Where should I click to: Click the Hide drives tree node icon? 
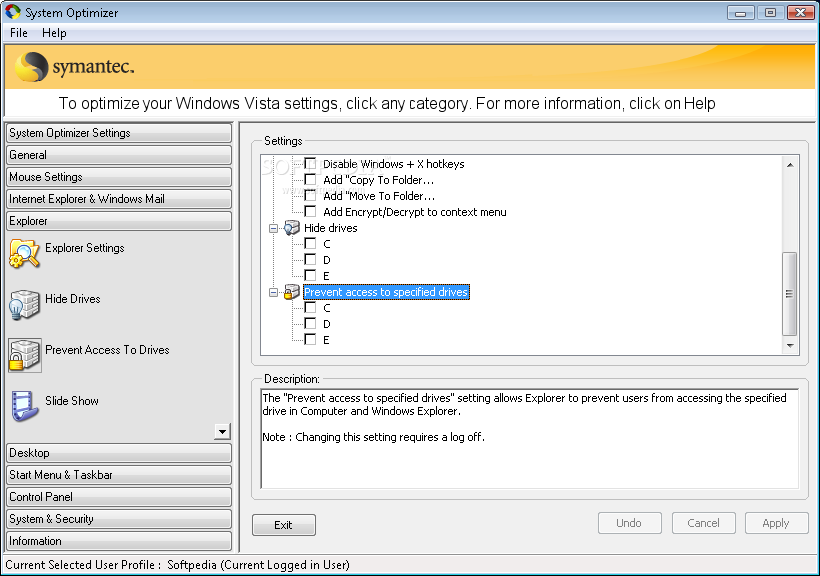[291, 228]
